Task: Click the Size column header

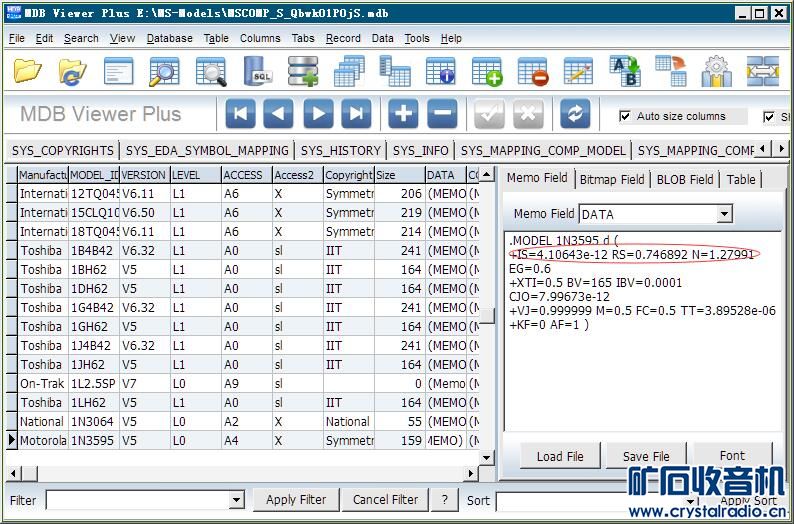Action: (x=400, y=175)
